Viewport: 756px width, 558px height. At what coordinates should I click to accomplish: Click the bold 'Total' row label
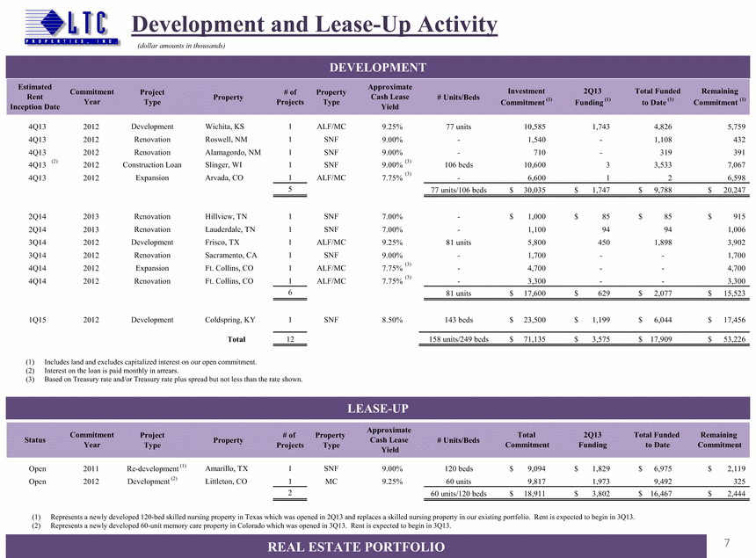[236, 339]
